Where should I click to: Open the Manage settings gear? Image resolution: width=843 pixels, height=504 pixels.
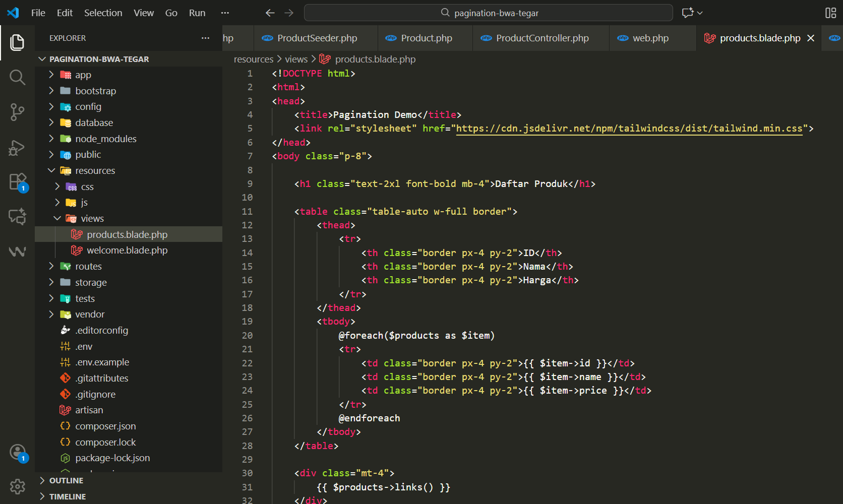pos(17,486)
